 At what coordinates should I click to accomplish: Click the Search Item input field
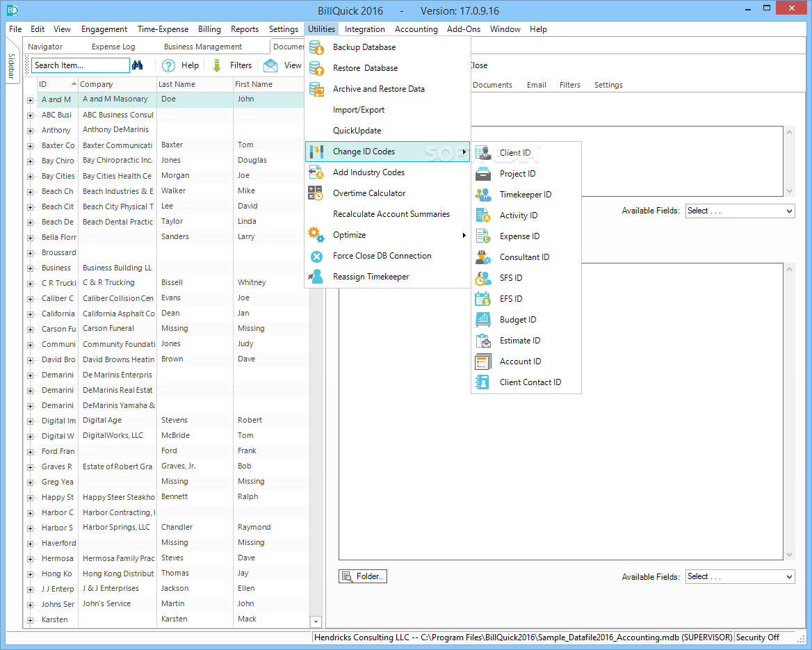pyautogui.click(x=81, y=65)
